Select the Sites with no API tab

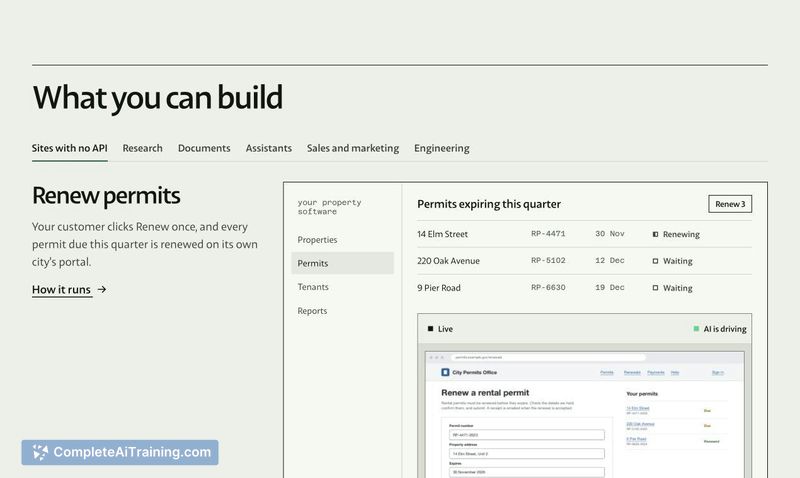pos(69,148)
